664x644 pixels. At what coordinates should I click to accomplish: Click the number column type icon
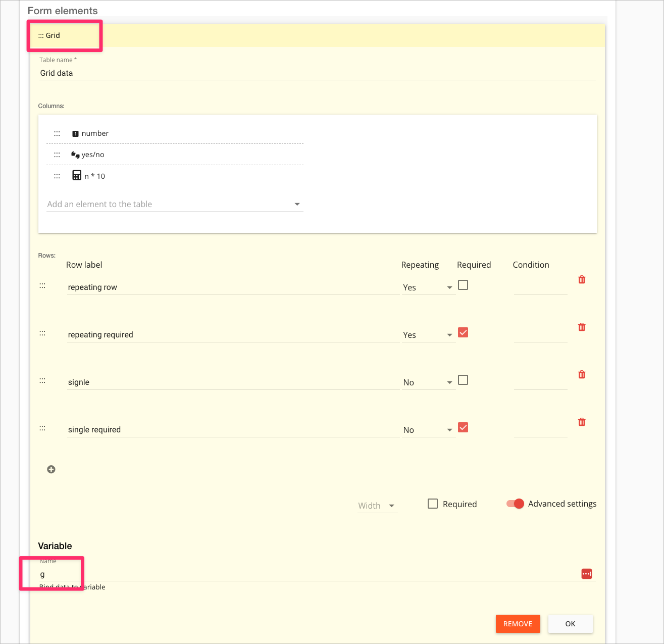[x=75, y=133]
